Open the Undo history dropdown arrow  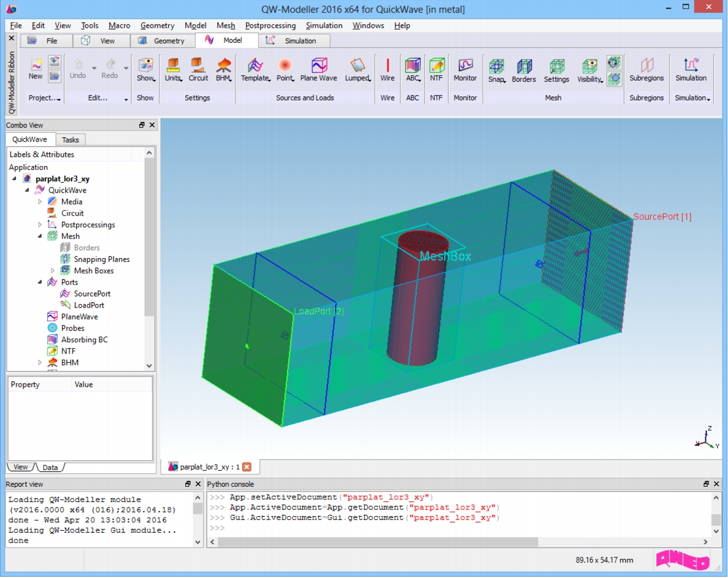point(94,68)
